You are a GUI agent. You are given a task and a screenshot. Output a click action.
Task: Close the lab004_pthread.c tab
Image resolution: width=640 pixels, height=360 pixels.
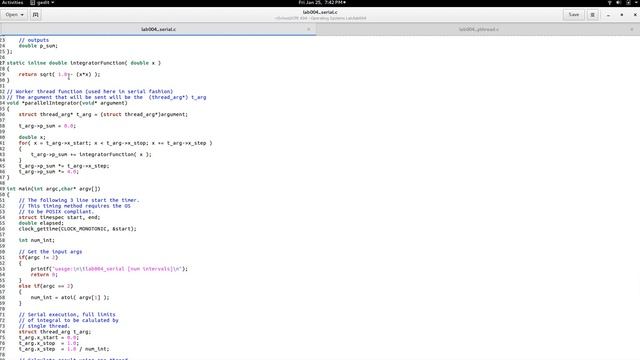(x=632, y=29)
